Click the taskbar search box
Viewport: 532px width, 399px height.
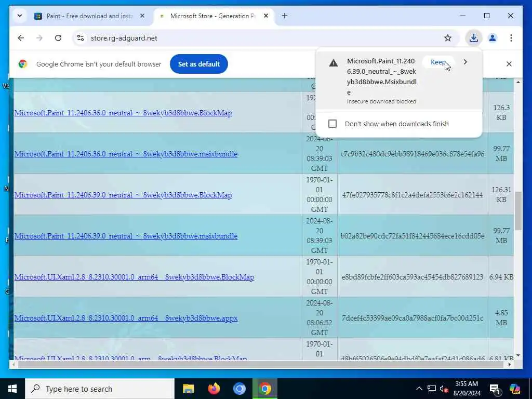(x=100, y=389)
